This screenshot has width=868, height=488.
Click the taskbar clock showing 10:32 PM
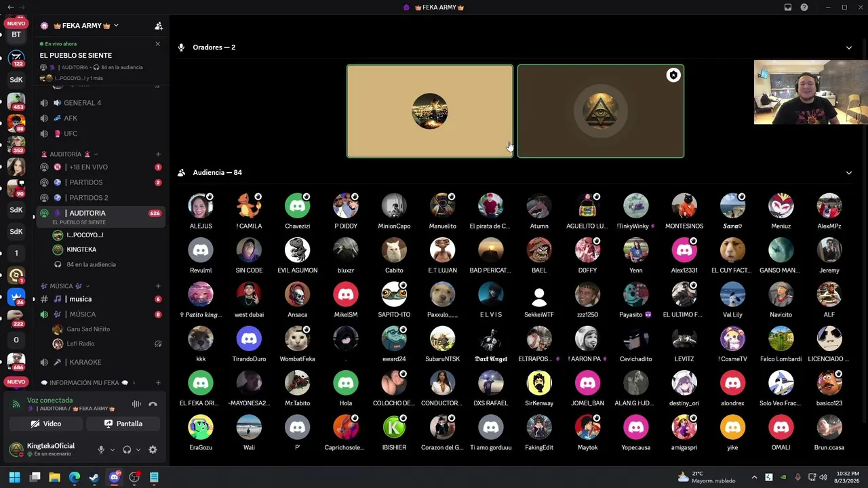(x=847, y=477)
